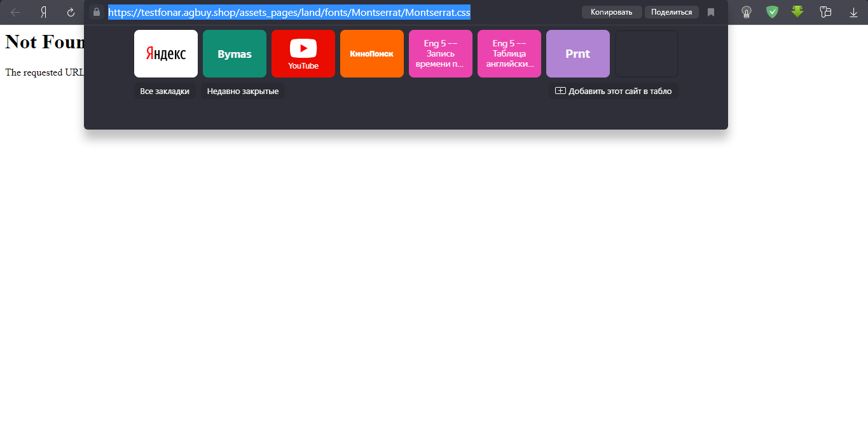
Task: Open the КиноПоиск tile
Action: pyautogui.click(x=372, y=54)
